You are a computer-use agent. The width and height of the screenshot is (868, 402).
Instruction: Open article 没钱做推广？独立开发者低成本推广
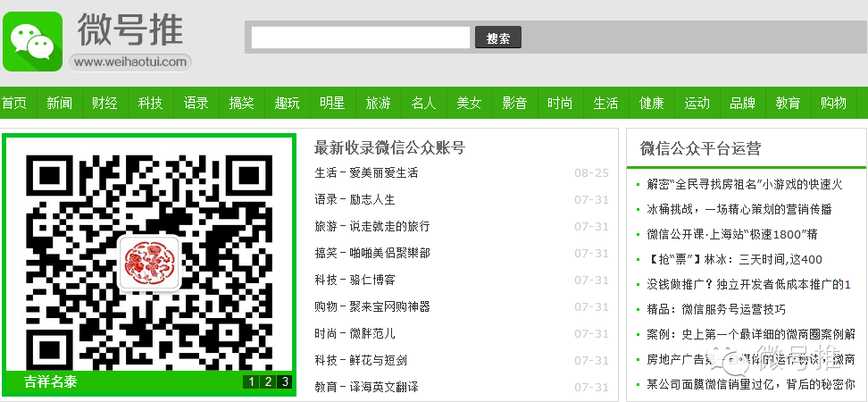(748, 285)
